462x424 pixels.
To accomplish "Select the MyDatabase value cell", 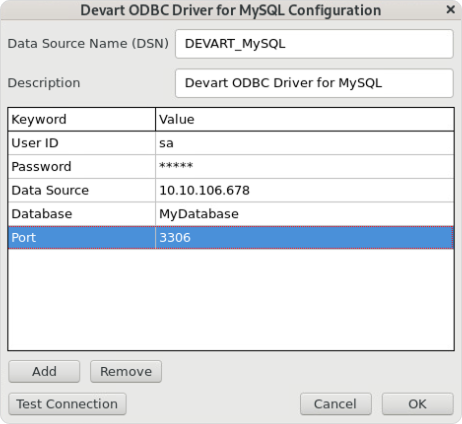I will [x=305, y=214].
